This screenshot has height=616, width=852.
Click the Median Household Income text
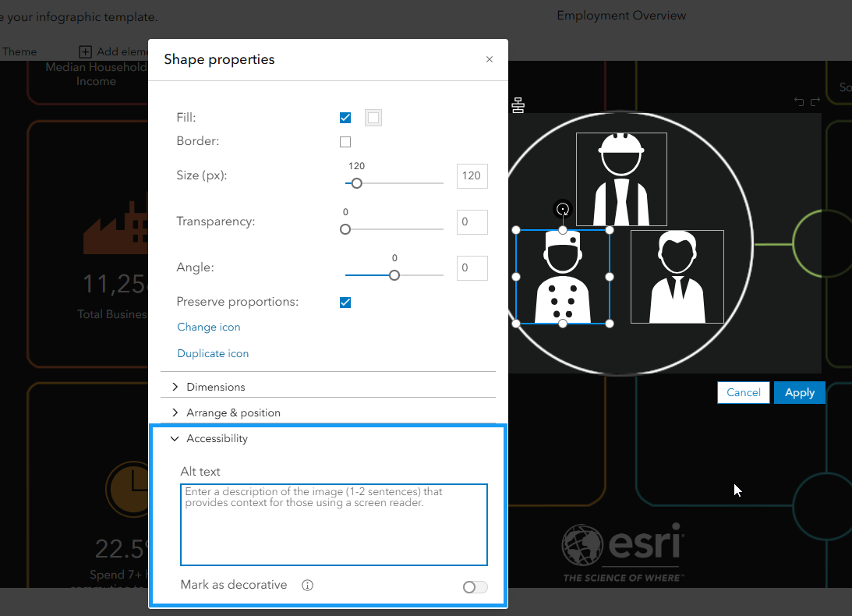tap(96, 74)
